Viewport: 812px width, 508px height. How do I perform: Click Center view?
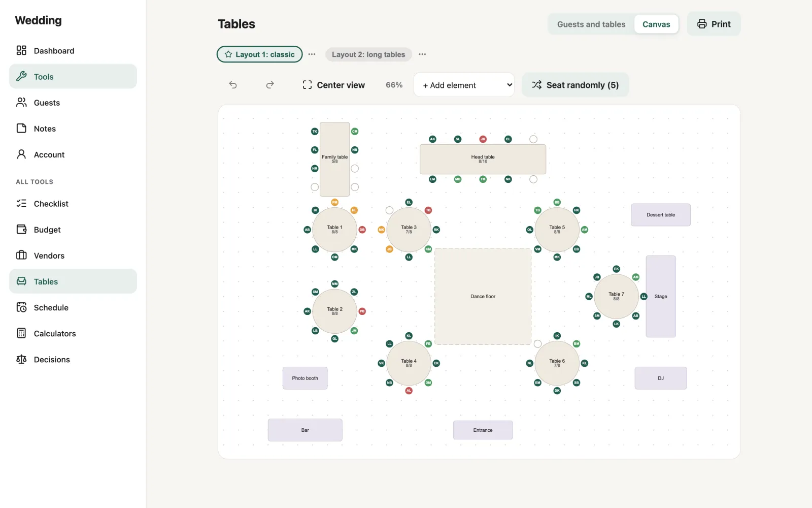point(333,85)
